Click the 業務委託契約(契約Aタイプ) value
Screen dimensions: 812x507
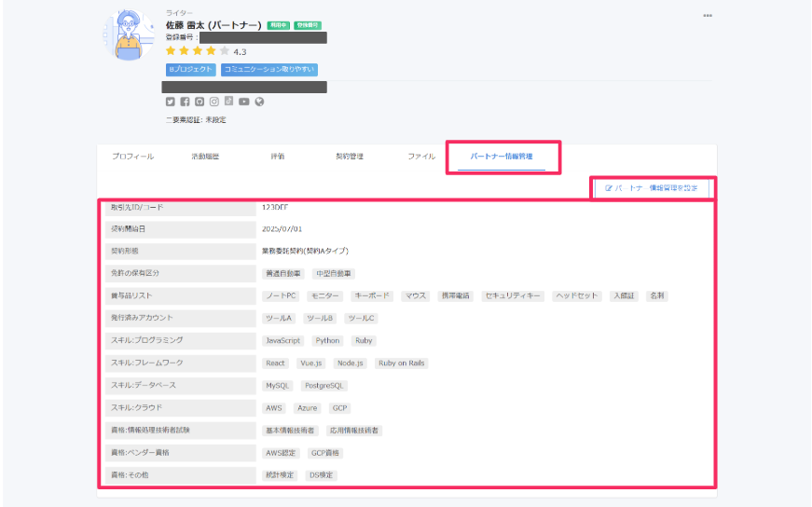coord(305,251)
